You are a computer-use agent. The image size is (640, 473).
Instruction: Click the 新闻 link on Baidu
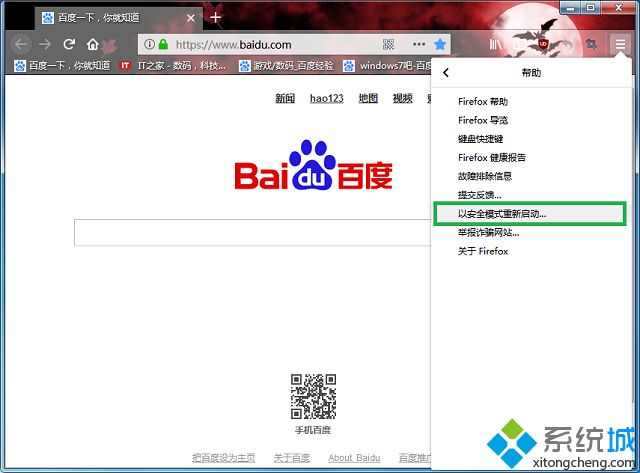(285, 98)
